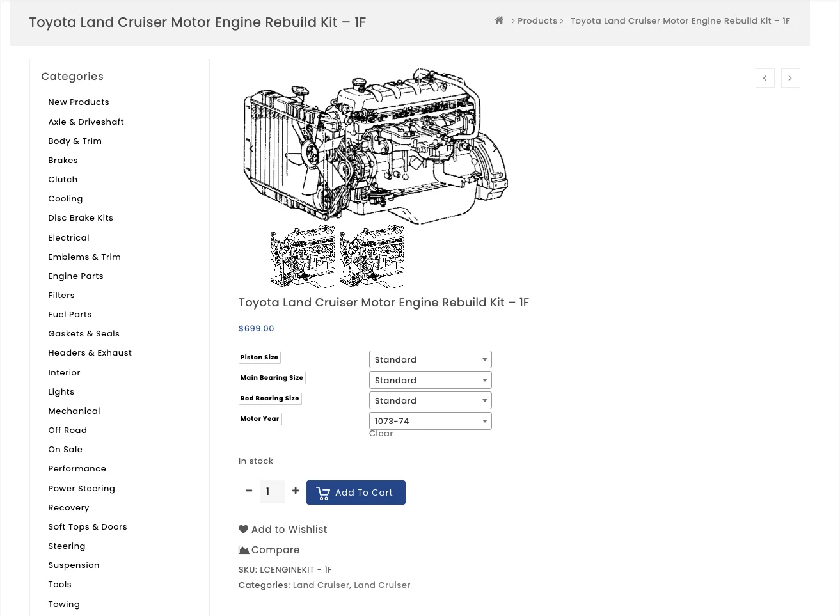Click Piston Size label
Viewport: 840px width, 616px height.
click(x=259, y=357)
